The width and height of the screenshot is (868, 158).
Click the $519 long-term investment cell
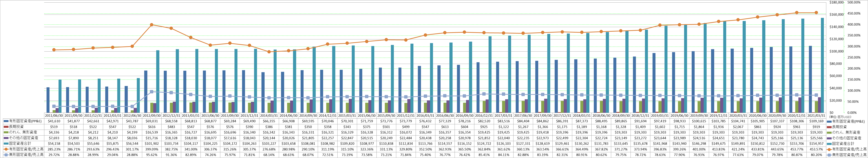point(54,127)
